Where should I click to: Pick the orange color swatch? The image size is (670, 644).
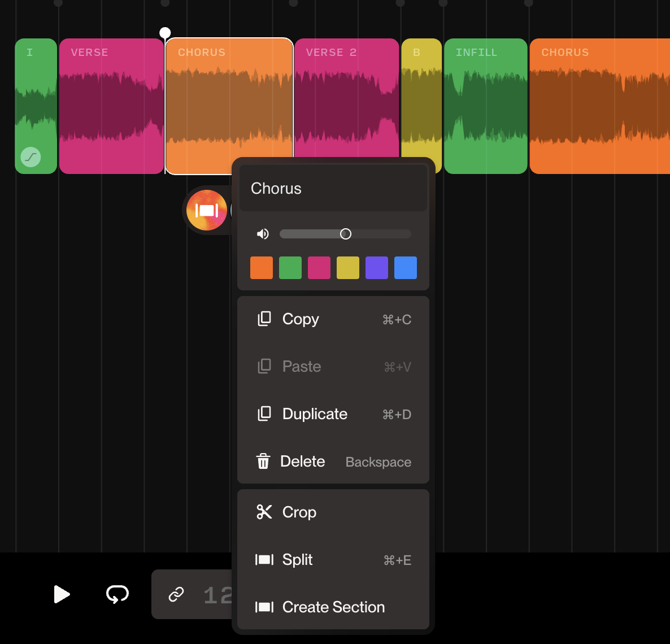[262, 268]
